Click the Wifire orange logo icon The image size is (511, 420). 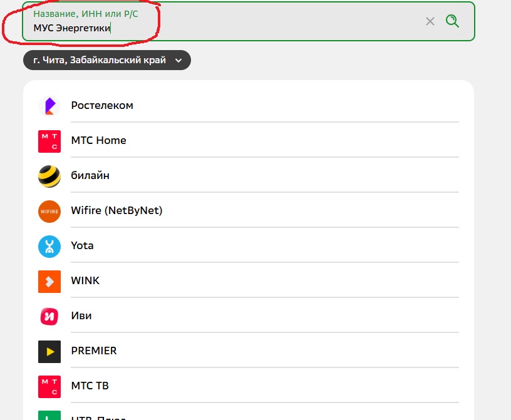point(49,211)
